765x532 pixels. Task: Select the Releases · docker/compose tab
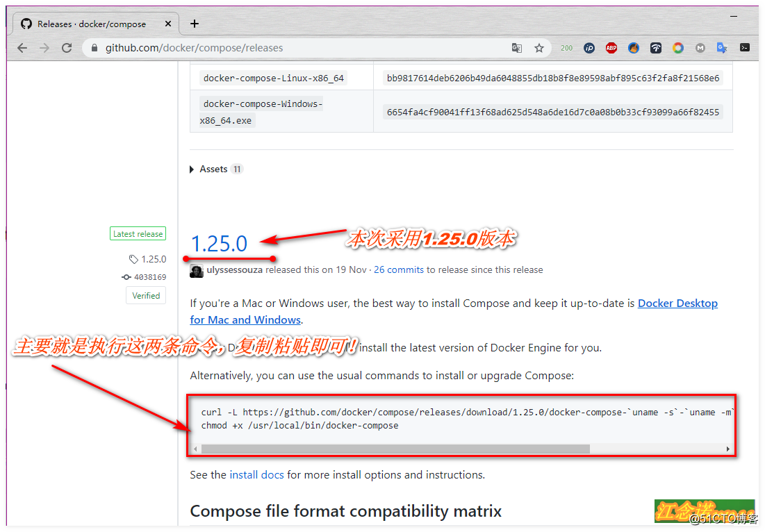click(96, 24)
